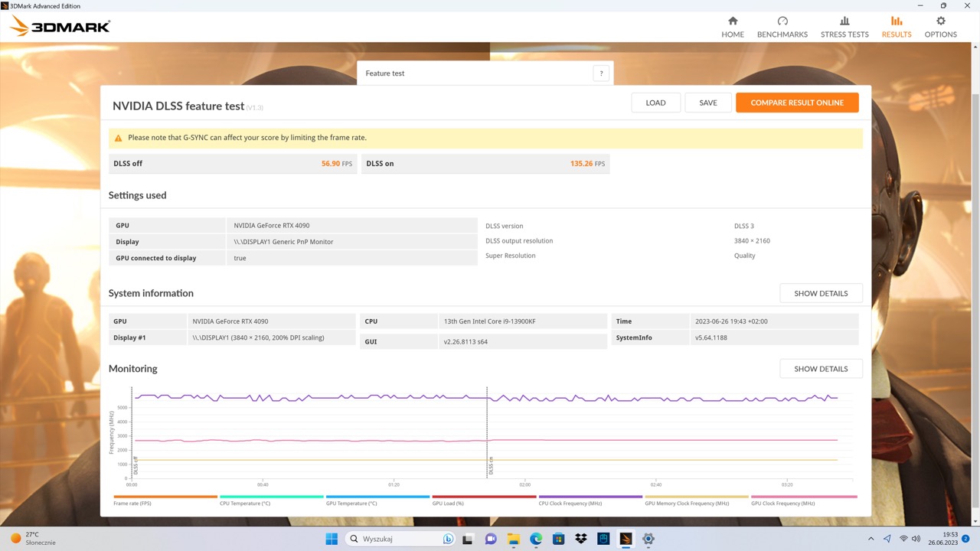The height and width of the screenshot is (551, 980).
Task: Toggle the GPU Clock Frequency legend swatch
Action: (804, 497)
